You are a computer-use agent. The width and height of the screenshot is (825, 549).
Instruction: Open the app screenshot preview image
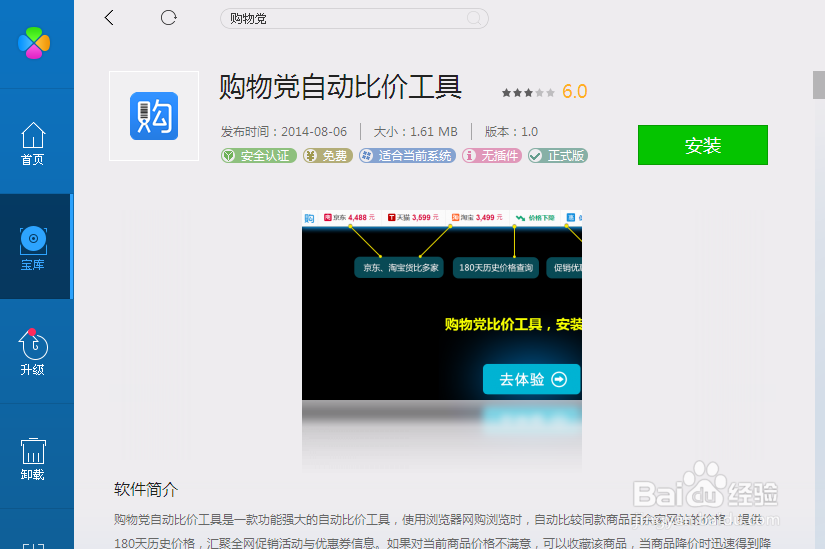coord(441,305)
